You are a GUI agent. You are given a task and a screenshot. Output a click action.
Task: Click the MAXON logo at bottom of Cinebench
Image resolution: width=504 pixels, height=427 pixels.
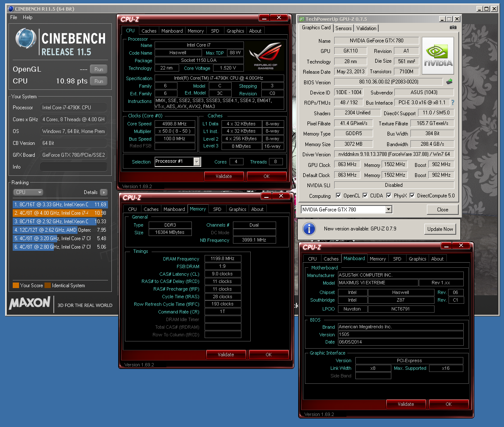[30, 303]
